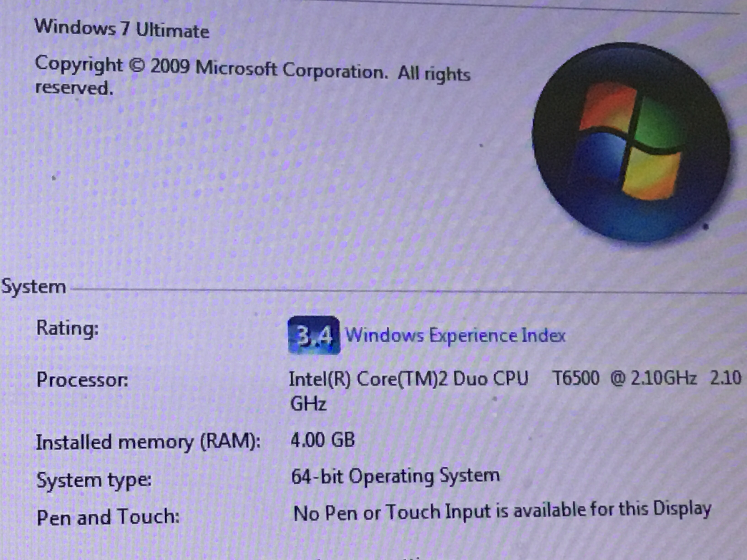The height and width of the screenshot is (560, 747).
Task: Click the 3.4 rating score badge
Action: [x=314, y=335]
